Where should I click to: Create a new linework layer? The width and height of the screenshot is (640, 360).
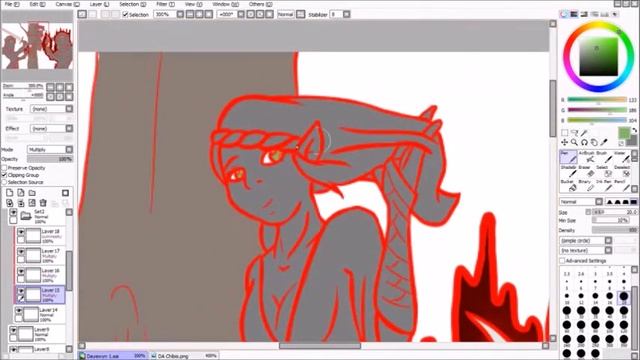21,193
